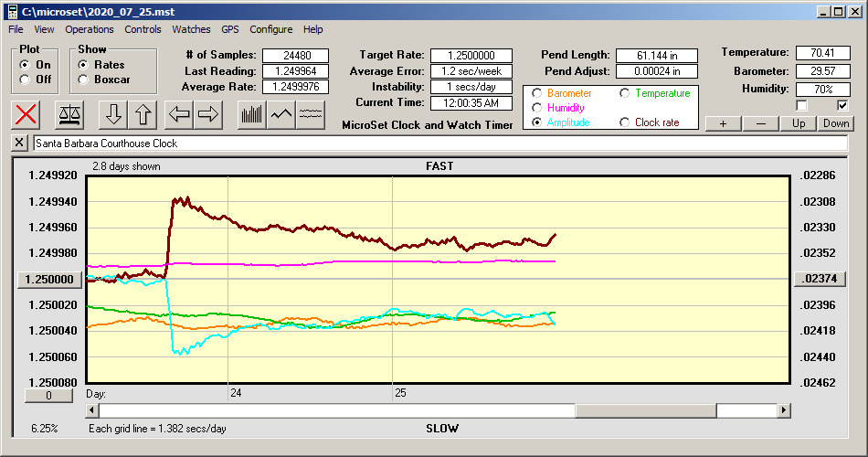
Task: Click the day 25 axis label
Action: pos(400,393)
